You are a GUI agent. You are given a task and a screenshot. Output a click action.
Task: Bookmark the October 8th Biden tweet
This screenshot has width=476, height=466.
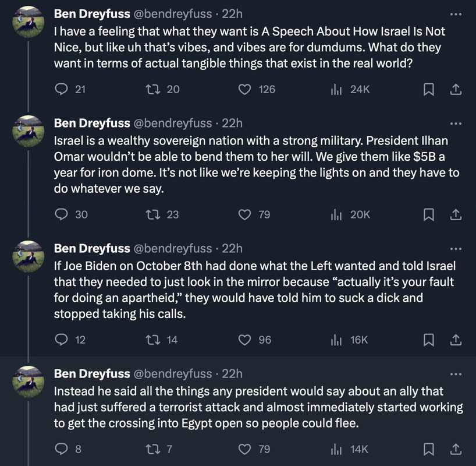coord(428,340)
